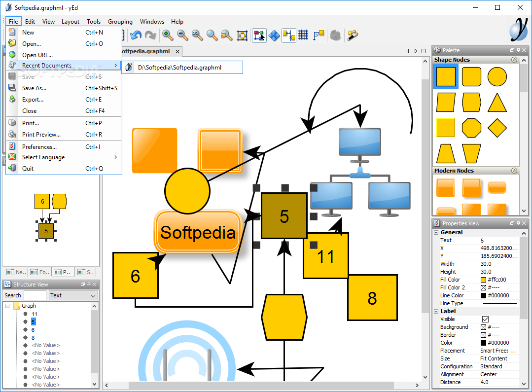The width and height of the screenshot is (532, 392).
Task: Click the magnifier Zoom to Selection icon
Action: 212,35
